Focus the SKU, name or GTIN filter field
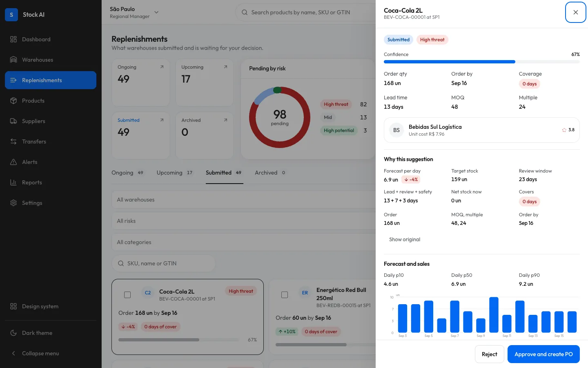The image size is (588, 368). coord(163,263)
